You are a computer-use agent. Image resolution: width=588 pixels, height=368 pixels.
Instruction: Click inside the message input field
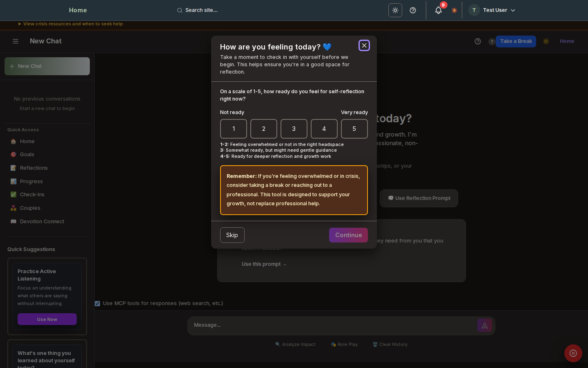327,325
